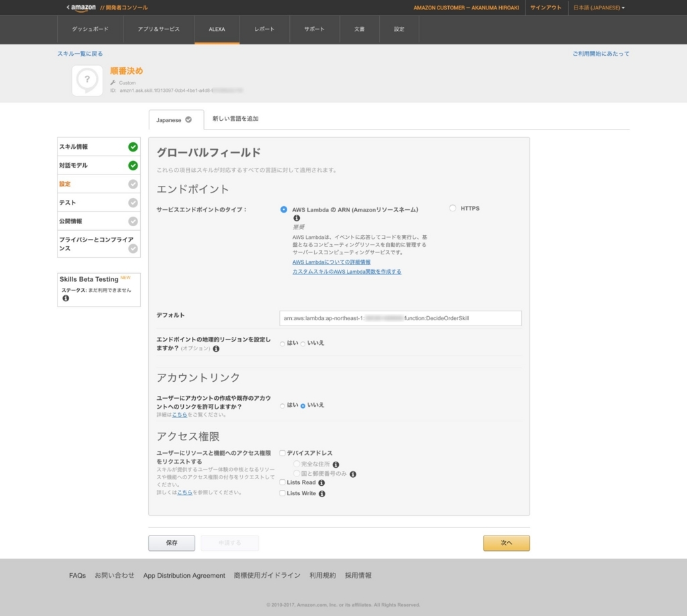Image resolution: width=687 pixels, height=616 pixels.
Task: Click 新しい言語を追加 tab
Action: tap(235, 119)
